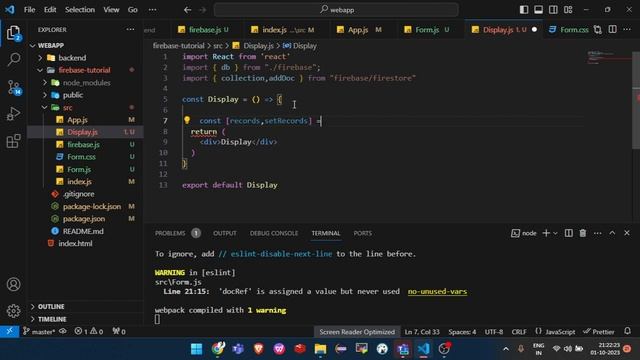The image size is (640, 360).
Task: Open Form.js in the explorer tree
Action: coord(79,169)
